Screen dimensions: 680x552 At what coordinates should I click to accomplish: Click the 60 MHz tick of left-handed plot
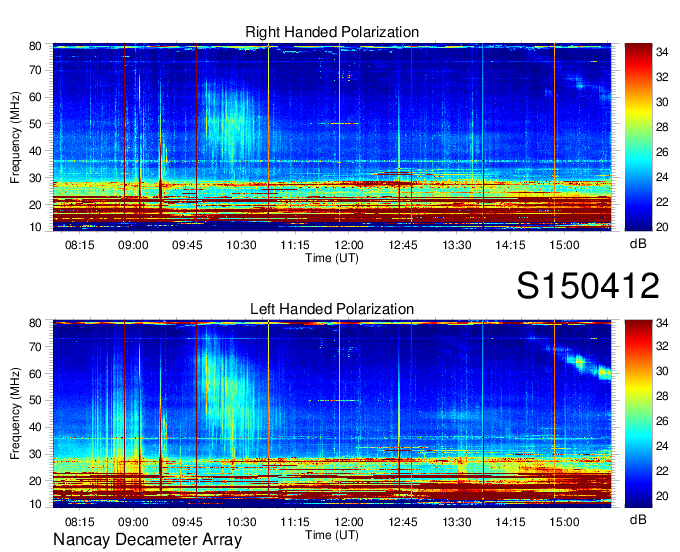tap(36, 374)
